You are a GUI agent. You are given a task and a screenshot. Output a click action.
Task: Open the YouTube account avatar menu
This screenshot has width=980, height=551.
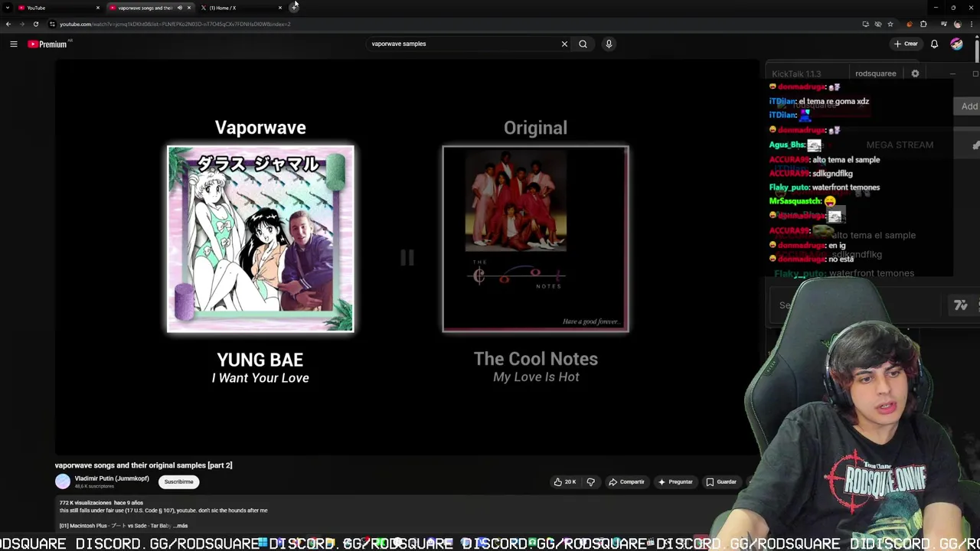coord(956,44)
